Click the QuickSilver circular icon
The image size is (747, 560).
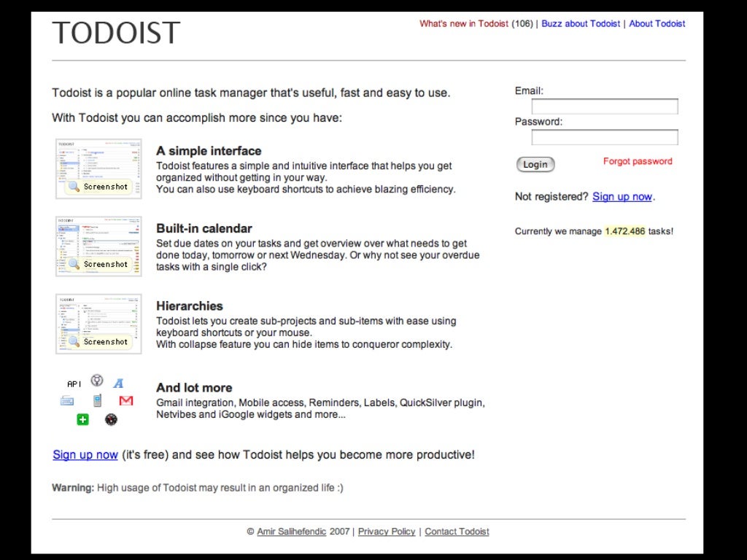coord(97,381)
